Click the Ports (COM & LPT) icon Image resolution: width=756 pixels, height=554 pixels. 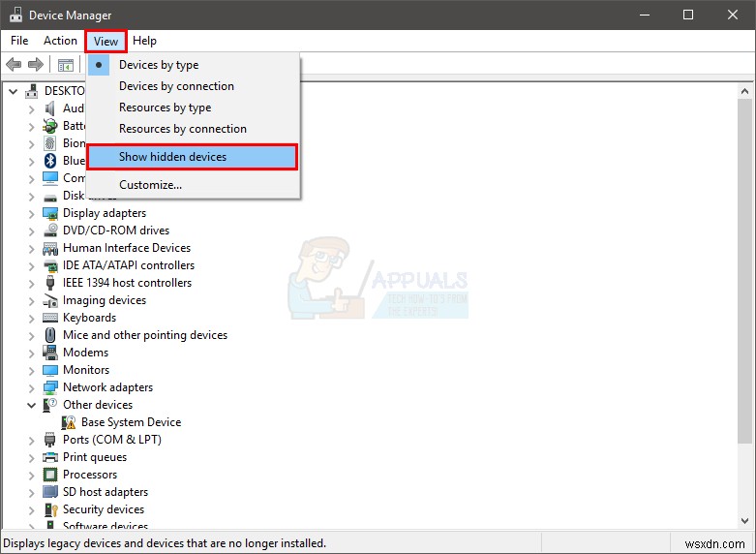(50, 440)
